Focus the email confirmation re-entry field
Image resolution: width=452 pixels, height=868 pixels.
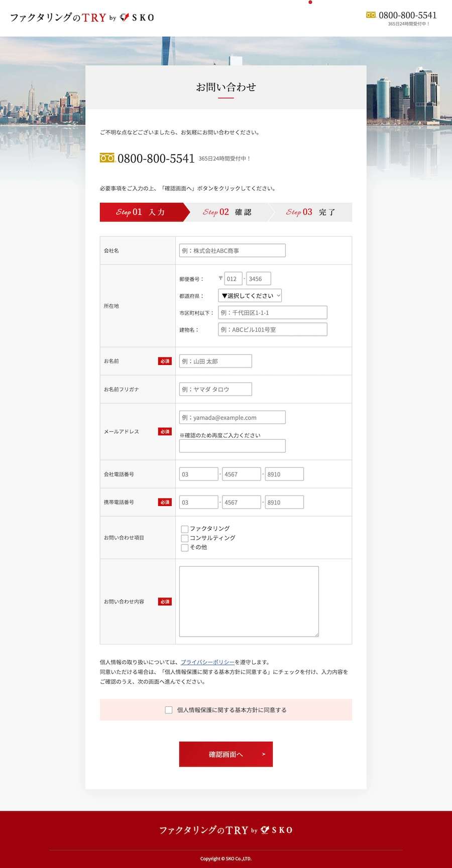pos(233,446)
